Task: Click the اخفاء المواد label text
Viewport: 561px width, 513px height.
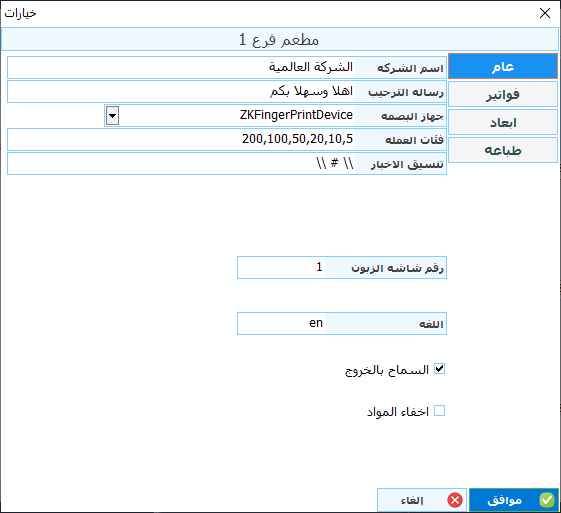Action: pos(398,412)
